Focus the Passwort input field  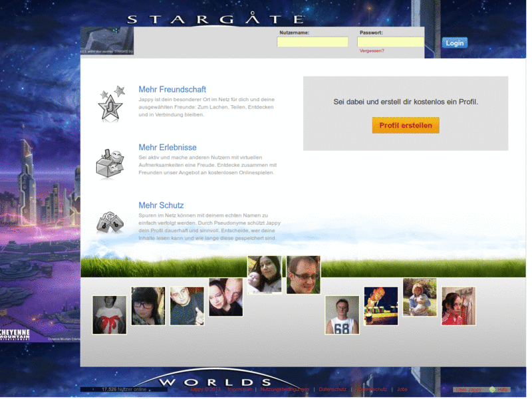pyautogui.click(x=390, y=42)
